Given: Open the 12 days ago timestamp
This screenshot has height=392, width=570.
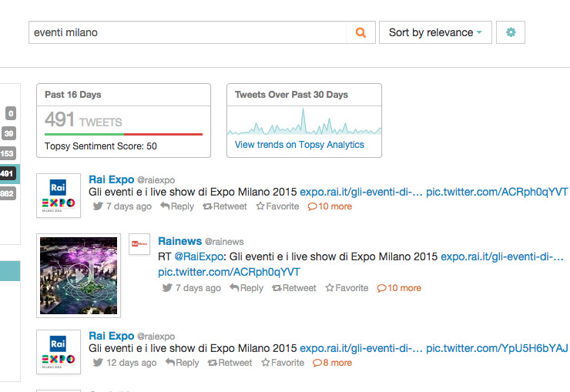Looking at the screenshot, I should tap(132, 363).
